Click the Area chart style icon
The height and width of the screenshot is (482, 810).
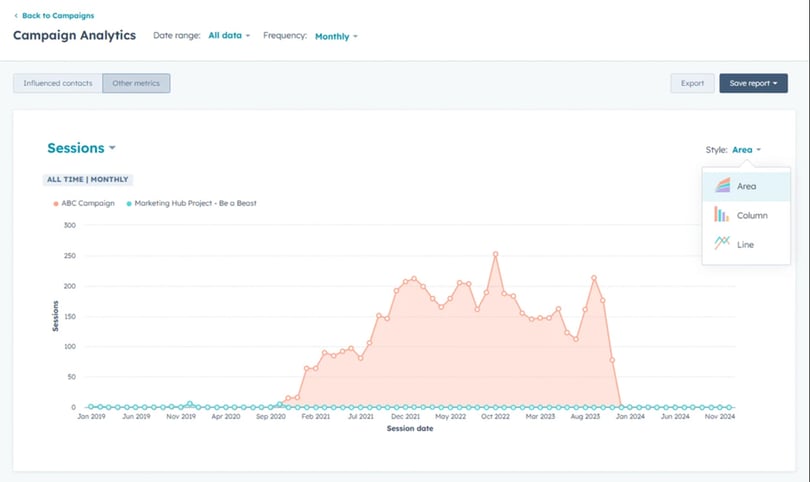(722, 186)
